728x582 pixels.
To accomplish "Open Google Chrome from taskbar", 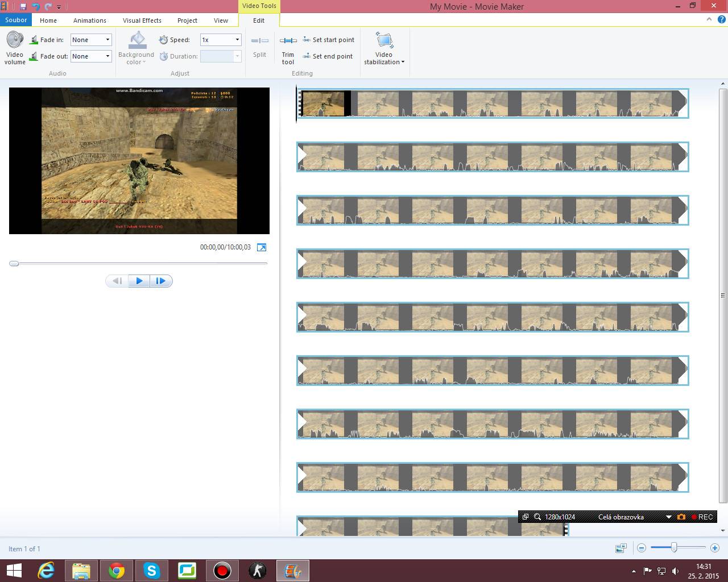I will (116, 571).
